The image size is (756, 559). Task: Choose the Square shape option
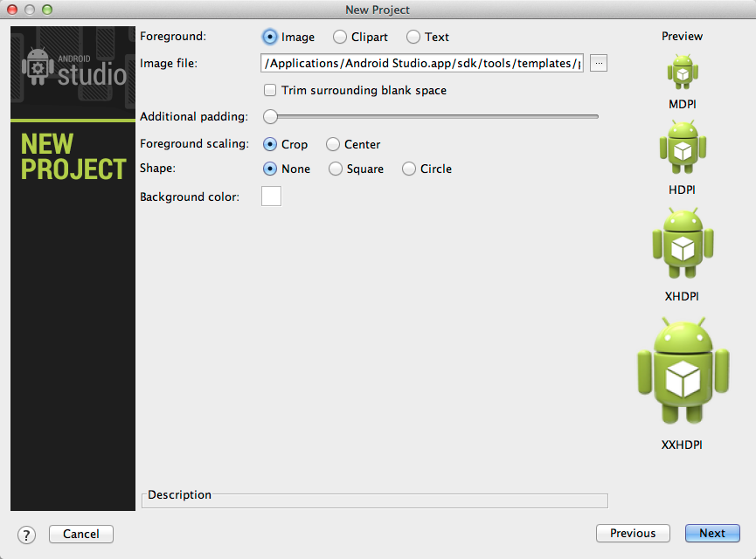click(335, 169)
